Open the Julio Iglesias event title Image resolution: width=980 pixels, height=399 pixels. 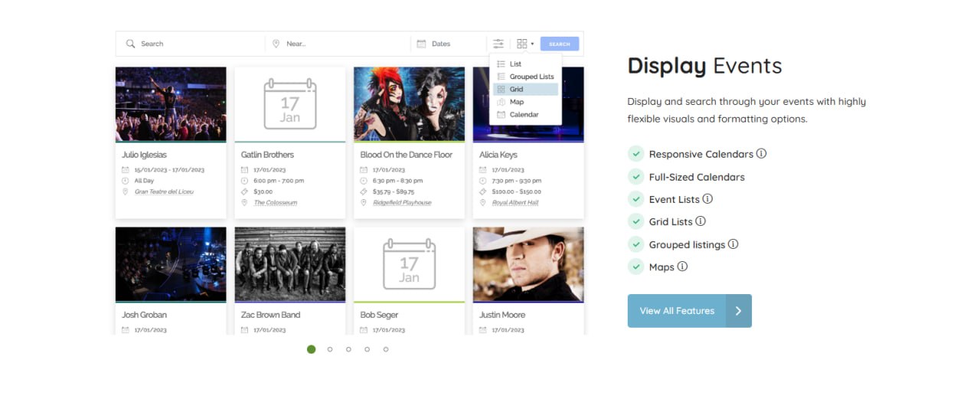tap(144, 155)
